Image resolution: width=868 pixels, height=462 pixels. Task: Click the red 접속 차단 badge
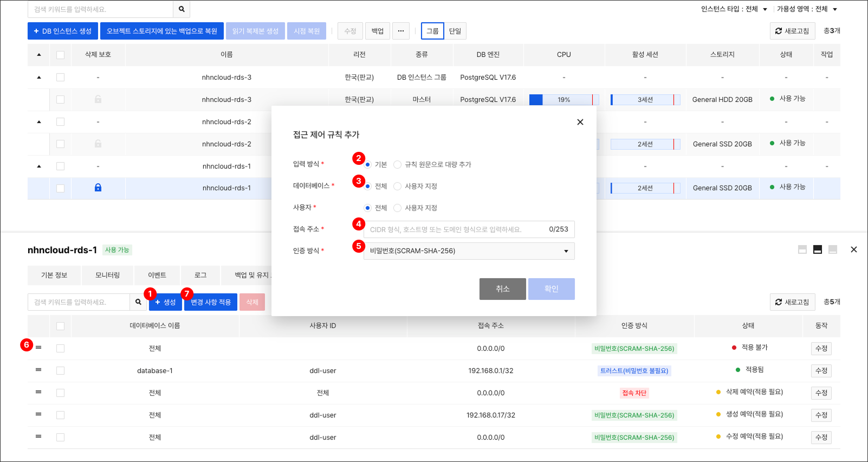coord(634,393)
